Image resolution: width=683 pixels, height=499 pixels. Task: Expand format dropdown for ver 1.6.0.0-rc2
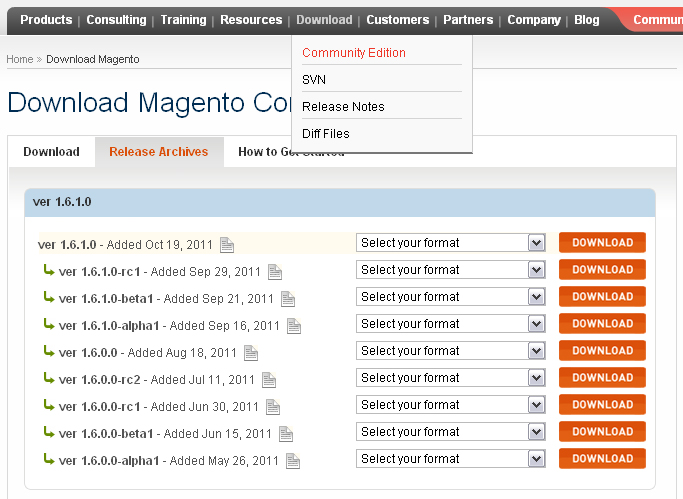[451, 378]
